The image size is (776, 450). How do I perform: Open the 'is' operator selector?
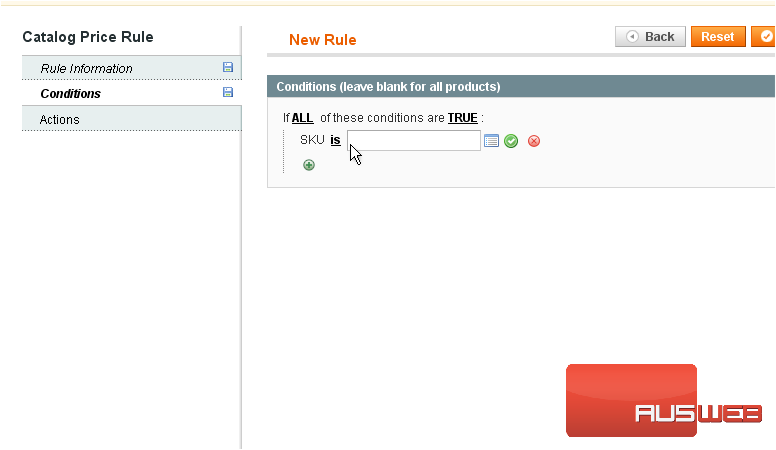[335, 140]
